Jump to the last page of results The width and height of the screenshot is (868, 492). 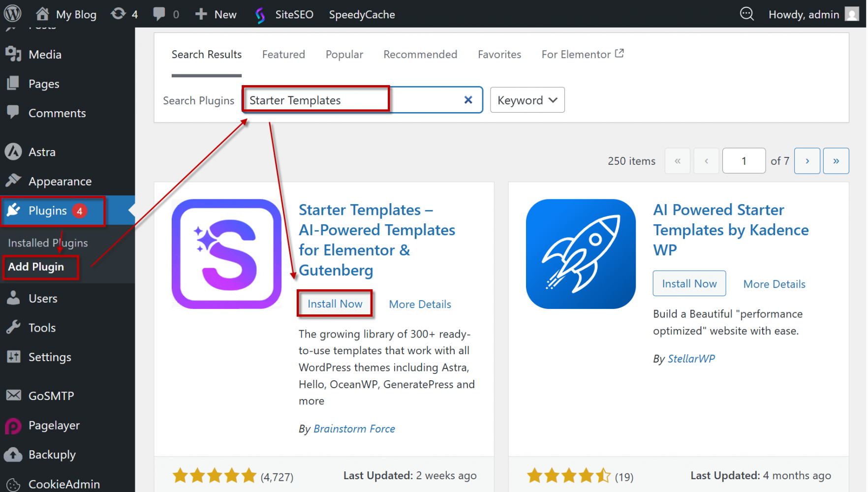836,161
